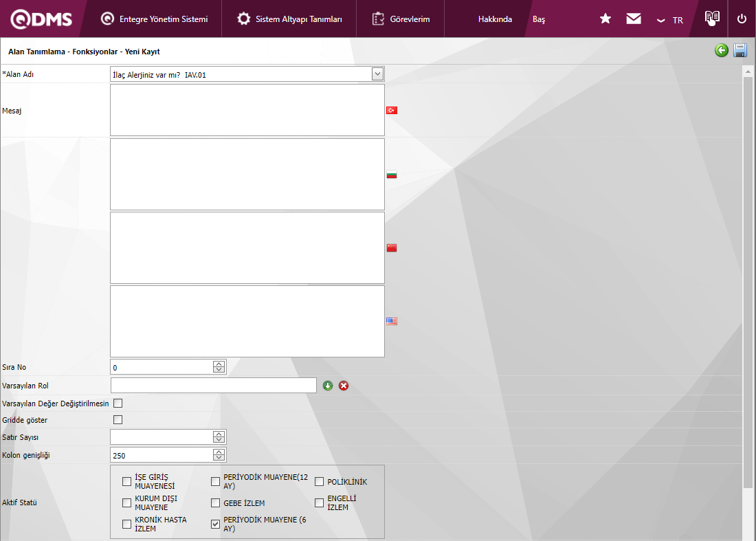Click the Bulgarian flag icon
This screenshot has height=541, width=756.
(x=392, y=175)
